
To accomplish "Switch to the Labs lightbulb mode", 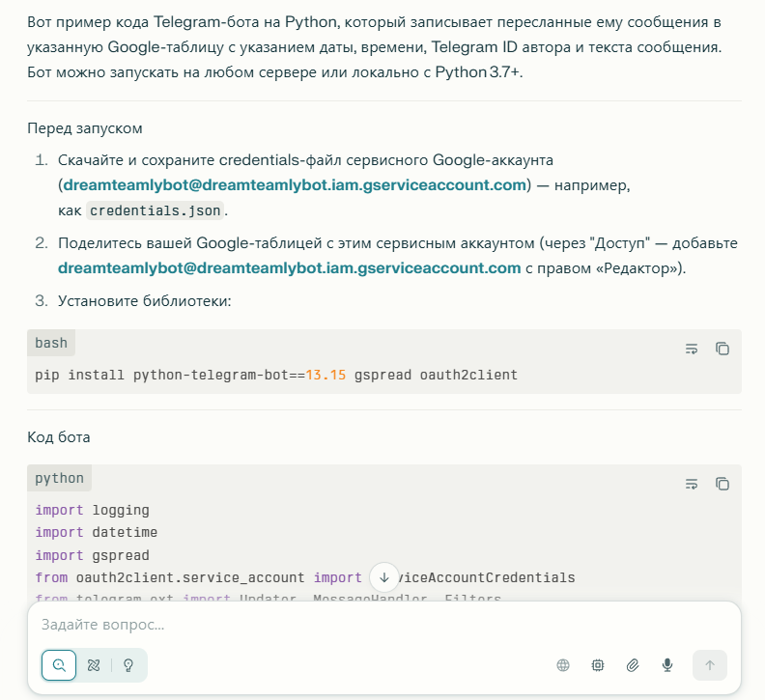I will coord(128,665).
